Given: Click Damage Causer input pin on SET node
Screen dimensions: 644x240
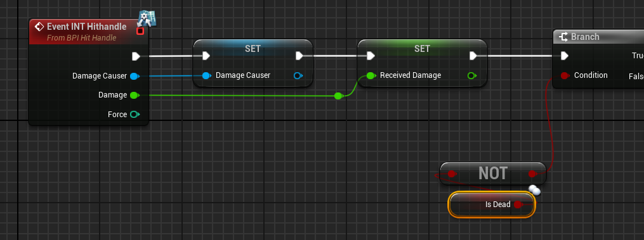Looking at the screenshot, I should pyautogui.click(x=207, y=75).
